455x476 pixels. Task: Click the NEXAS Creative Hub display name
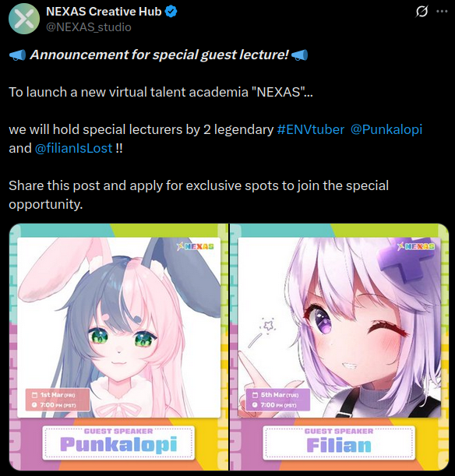[x=104, y=12]
